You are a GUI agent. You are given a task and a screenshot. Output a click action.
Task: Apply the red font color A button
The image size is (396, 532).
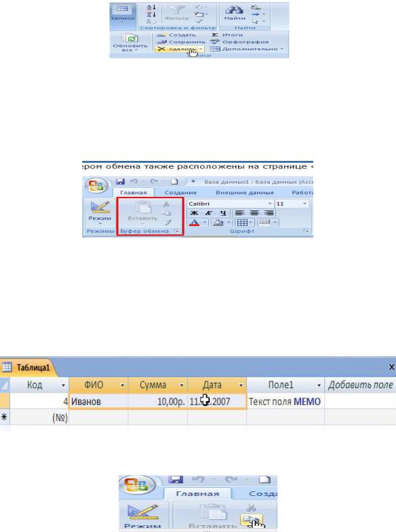(x=194, y=223)
